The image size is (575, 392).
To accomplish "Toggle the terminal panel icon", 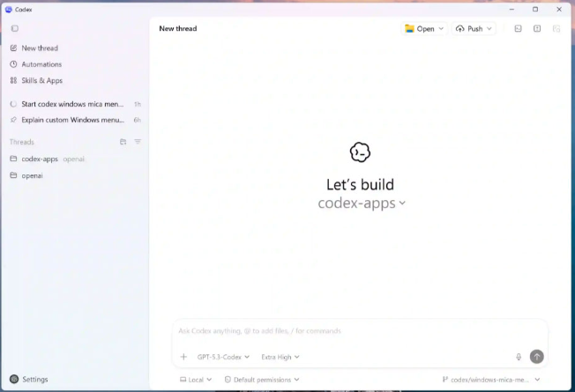I will [x=519, y=28].
